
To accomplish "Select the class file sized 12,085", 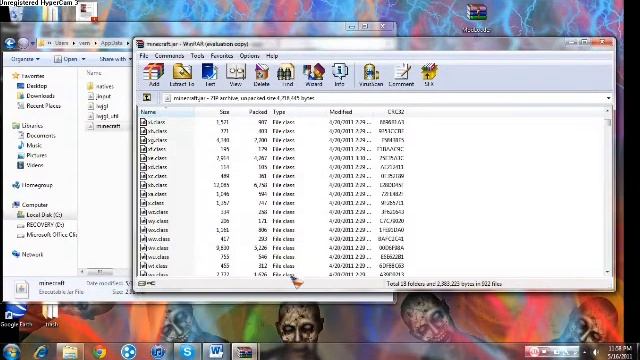I will coord(272,185).
